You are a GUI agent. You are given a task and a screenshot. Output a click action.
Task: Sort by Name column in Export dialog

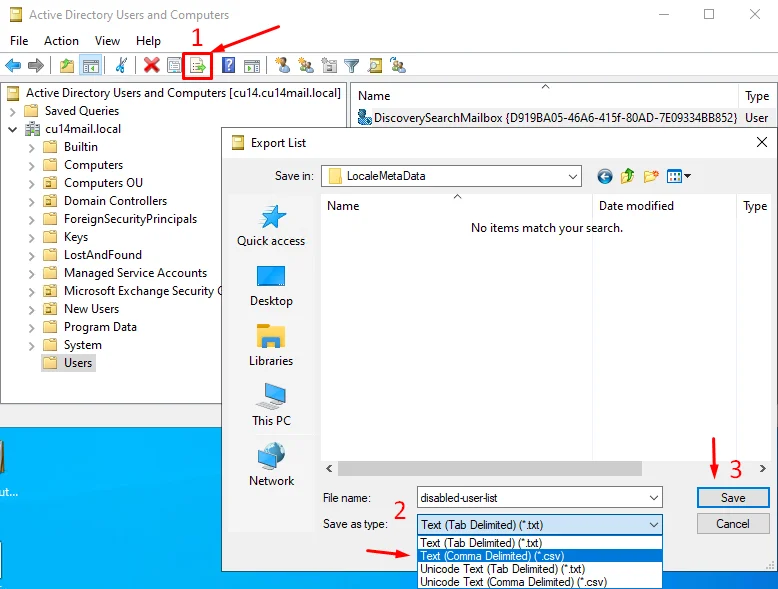456,205
